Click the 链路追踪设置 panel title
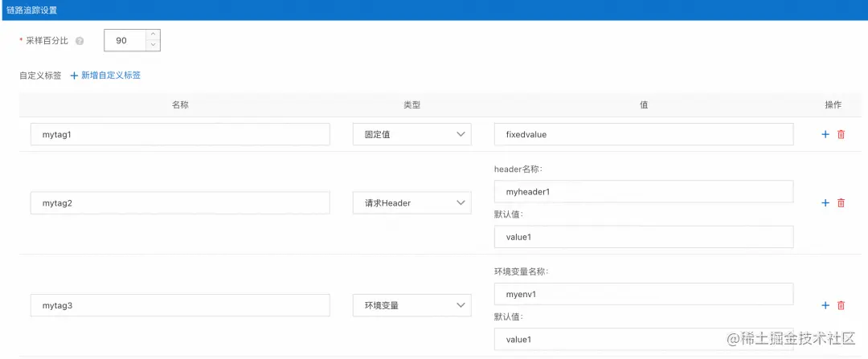 (31, 10)
